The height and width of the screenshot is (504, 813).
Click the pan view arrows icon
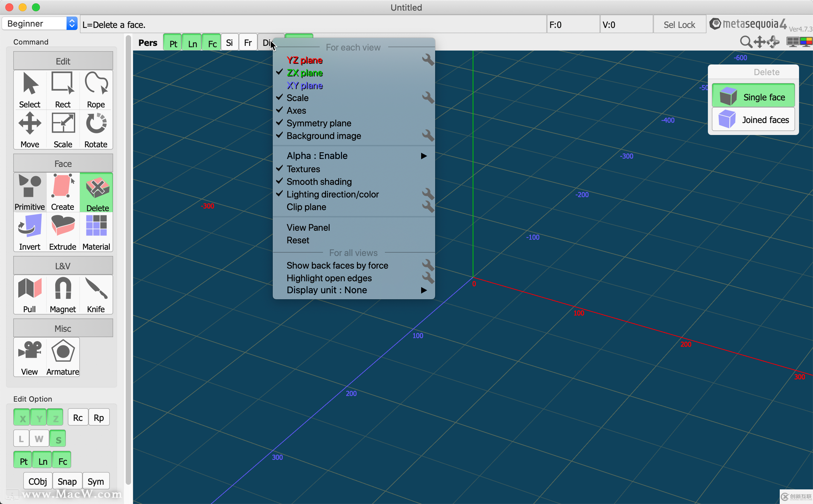[x=760, y=42]
